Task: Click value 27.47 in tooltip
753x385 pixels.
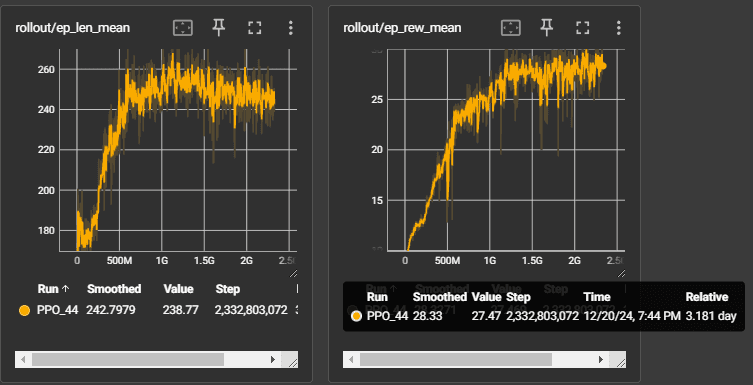Action: (486, 316)
